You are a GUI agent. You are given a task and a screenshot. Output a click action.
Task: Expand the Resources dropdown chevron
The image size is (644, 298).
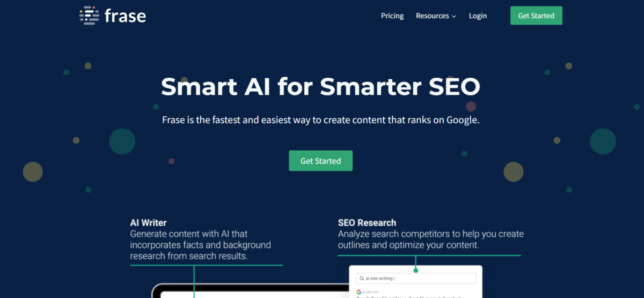pos(454,17)
